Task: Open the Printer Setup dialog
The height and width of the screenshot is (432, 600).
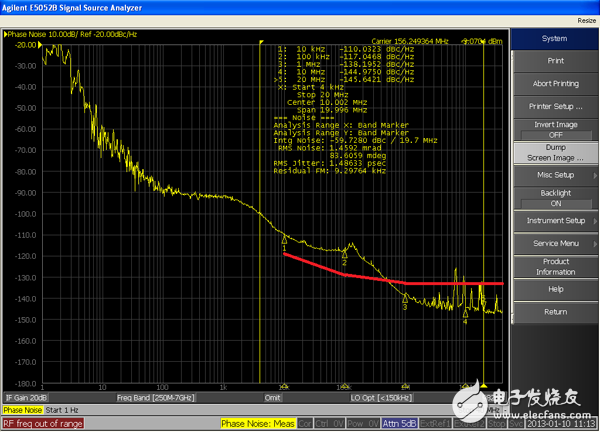Action: click(555, 106)
